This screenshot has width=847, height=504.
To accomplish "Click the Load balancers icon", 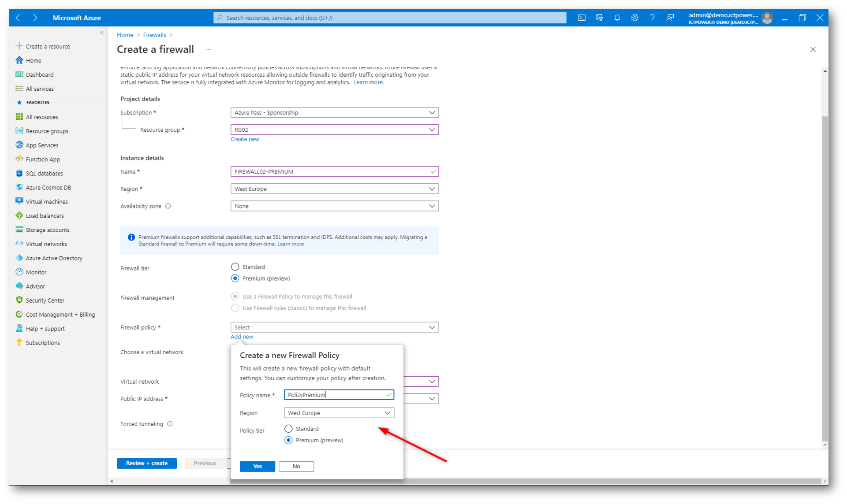I will point(19,215).
